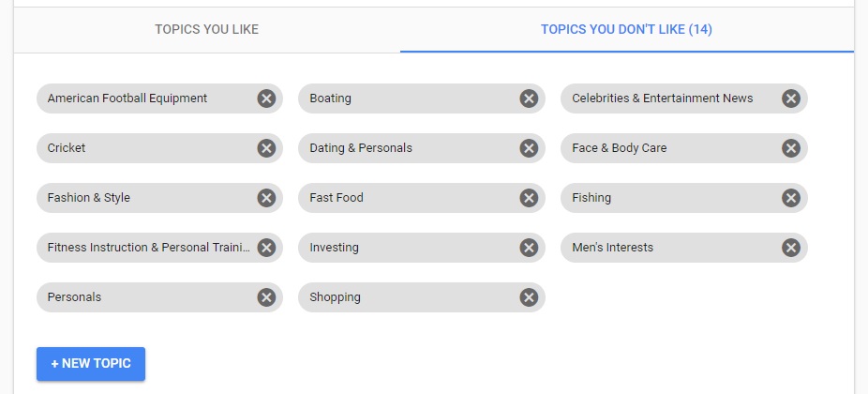Click the X icon on Shopping

tap(529, 297)
